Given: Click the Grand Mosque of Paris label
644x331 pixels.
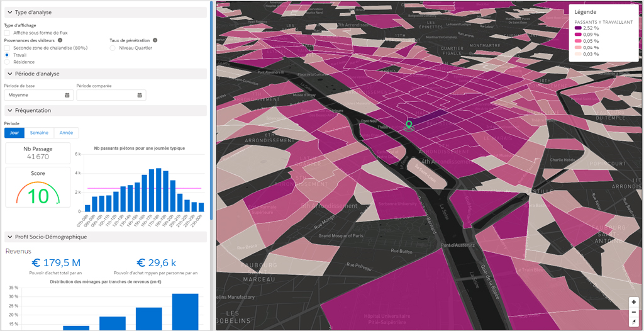Looking at the screenshot, I should (x=341, y=236).
